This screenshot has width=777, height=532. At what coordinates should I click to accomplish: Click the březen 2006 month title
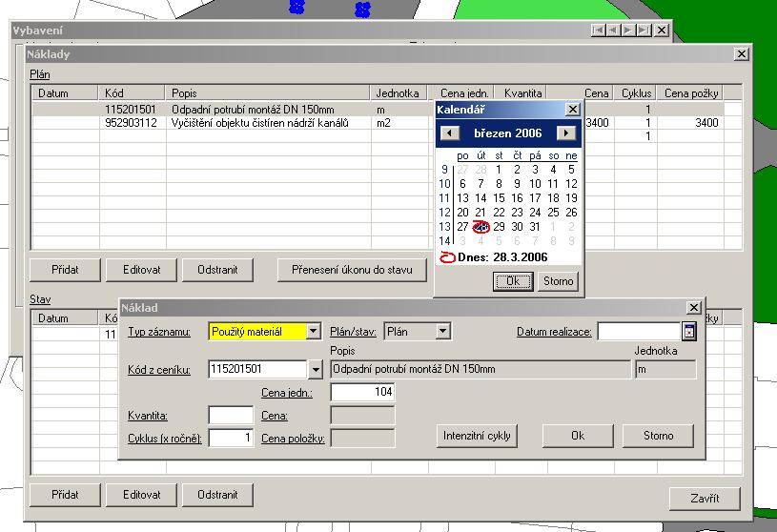click(x=508, y=133)
